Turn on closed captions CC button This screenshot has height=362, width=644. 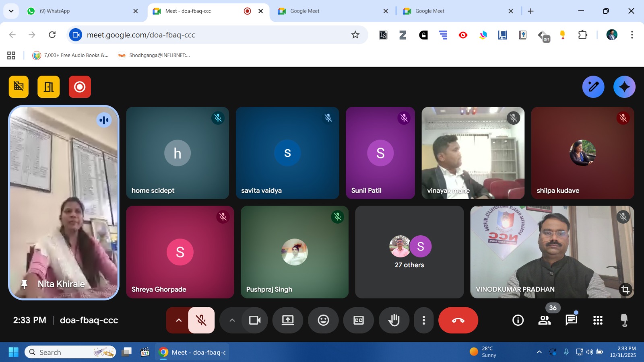click(x=358, y=320)
